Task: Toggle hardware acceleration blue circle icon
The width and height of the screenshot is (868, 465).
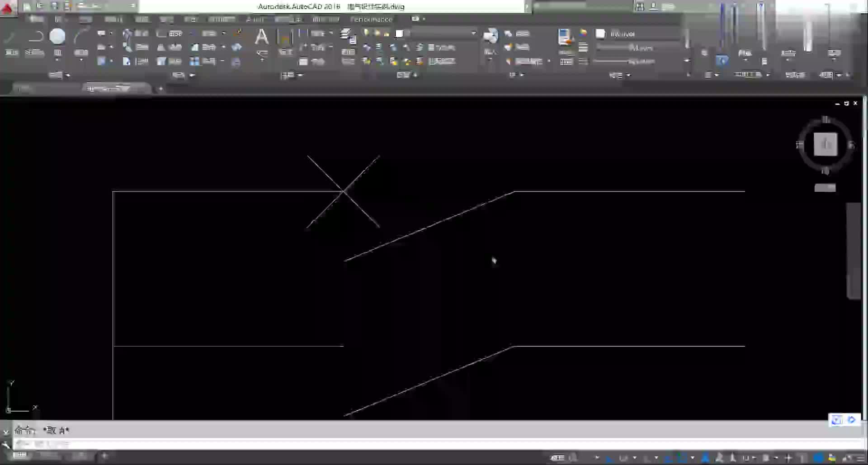Action: coord(818,458)
